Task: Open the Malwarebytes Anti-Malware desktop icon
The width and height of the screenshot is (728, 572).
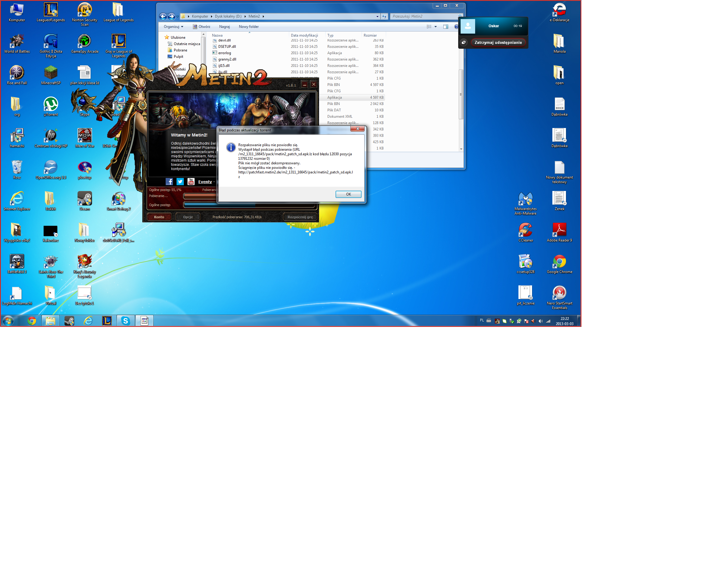Action: pyautogui.click(x=525, y=204)
